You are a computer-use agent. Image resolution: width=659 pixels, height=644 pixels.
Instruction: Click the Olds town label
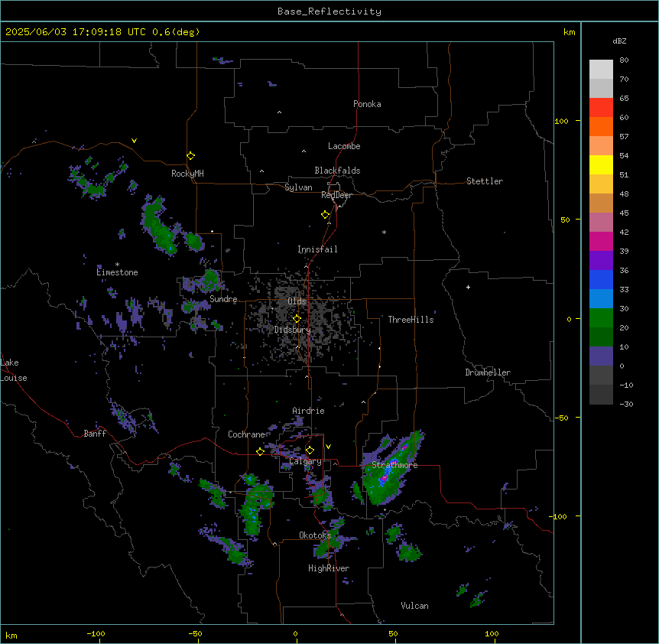click(297, 301)
